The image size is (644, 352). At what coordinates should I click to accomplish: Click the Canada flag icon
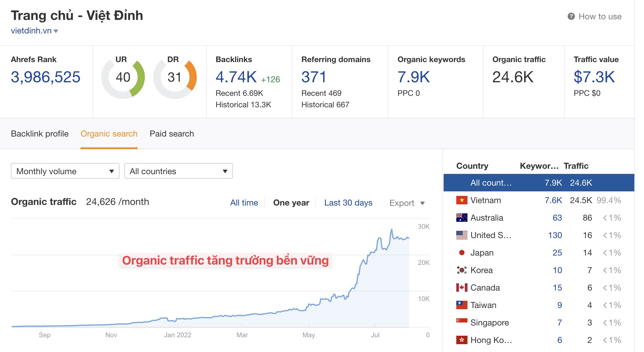pyautogui.click(x=462, y=288)
